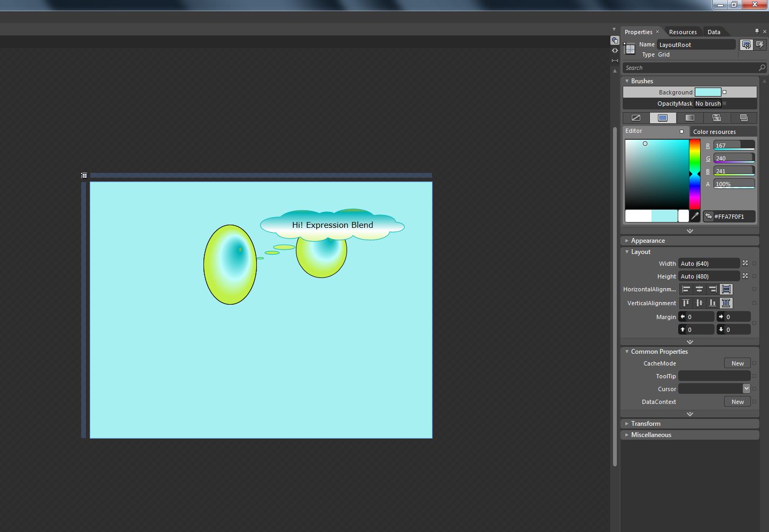Expand the Miscellaneous section
Viewport: 769px width, 532px height.
point(627,435)
